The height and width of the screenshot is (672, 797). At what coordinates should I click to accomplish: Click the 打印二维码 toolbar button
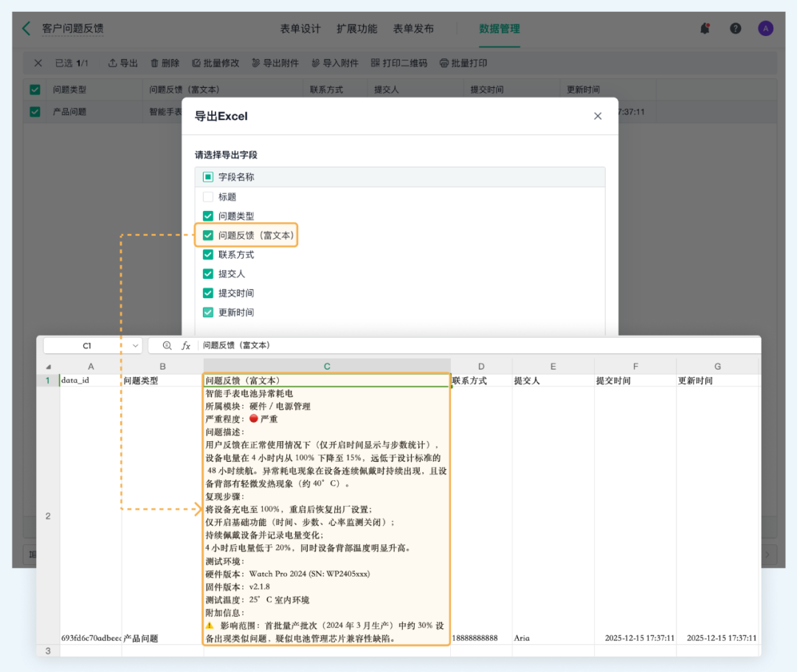(x=399, y=63)
